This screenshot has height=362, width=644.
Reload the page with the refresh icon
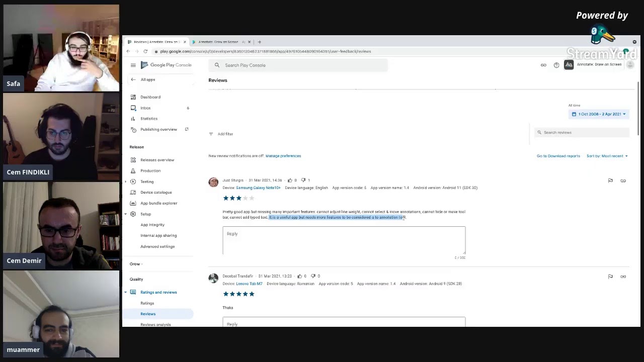point(145,51)
